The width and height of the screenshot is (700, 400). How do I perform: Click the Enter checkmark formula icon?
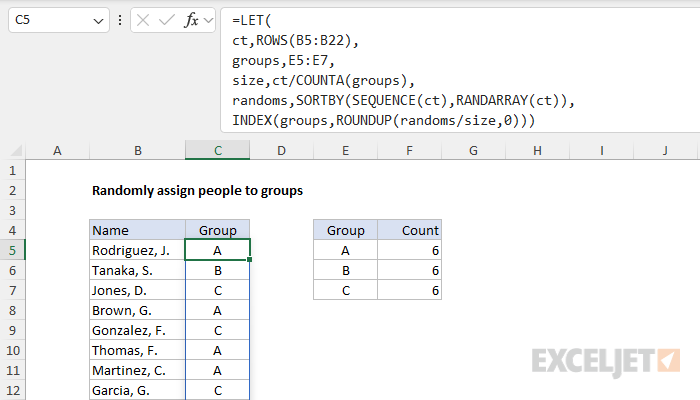point(167,20)
